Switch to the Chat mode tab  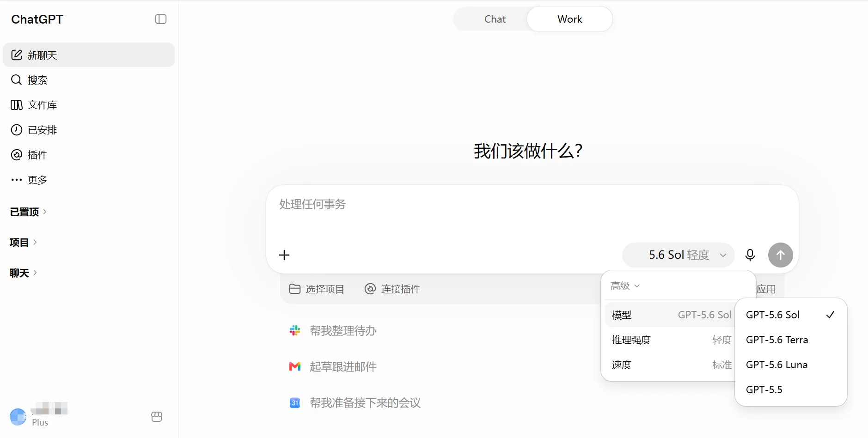[x=495, y=19]
